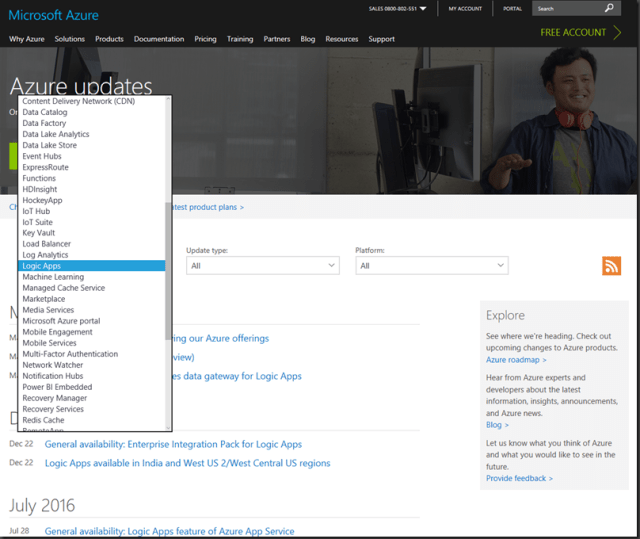This screenshot has height=539, width=640.
Task: Select Marketplace in the list
Action: [x=92, y=299]
